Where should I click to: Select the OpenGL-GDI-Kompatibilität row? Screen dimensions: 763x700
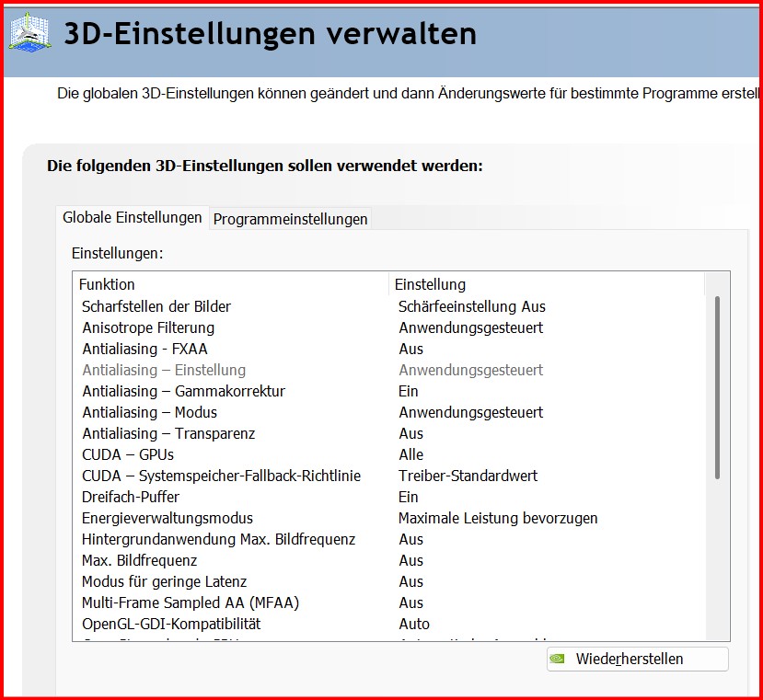[x=388, y=625]
